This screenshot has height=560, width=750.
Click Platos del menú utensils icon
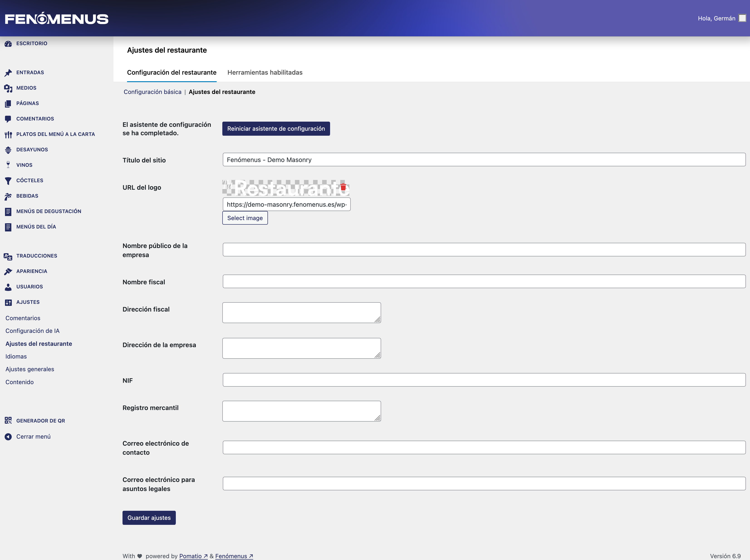(x=8, y=135)
